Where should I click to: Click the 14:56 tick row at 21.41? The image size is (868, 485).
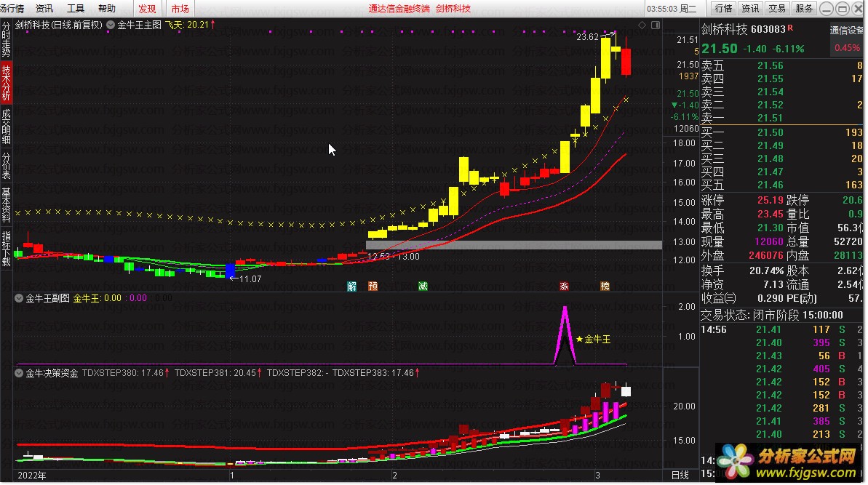point(781,329)
